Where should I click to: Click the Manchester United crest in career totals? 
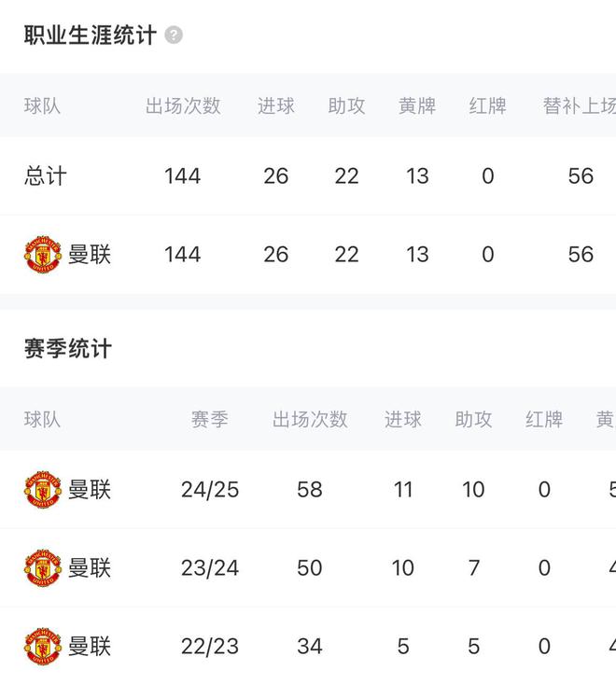pos(42,254)
